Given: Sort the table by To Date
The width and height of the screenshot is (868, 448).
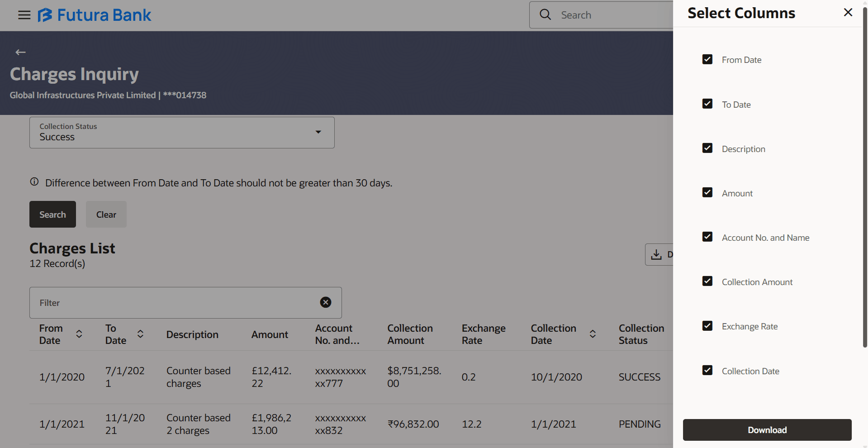Looking at the screenshot, I should tap(141, 334).
